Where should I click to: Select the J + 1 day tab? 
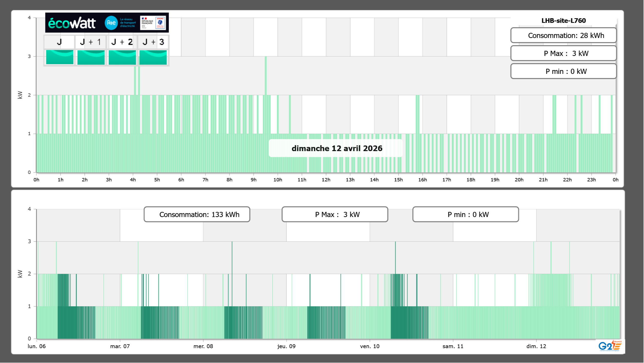pos(91,42)
